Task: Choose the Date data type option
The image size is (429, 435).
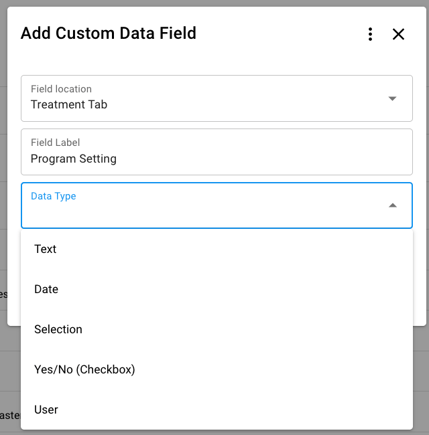Action: pyautogui.click(x=217, y=289)
